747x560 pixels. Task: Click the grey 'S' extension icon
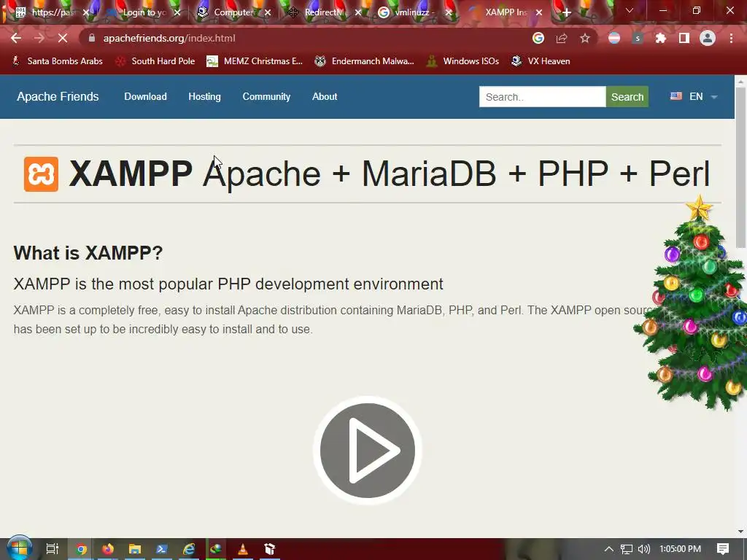(x=638, y=38)
